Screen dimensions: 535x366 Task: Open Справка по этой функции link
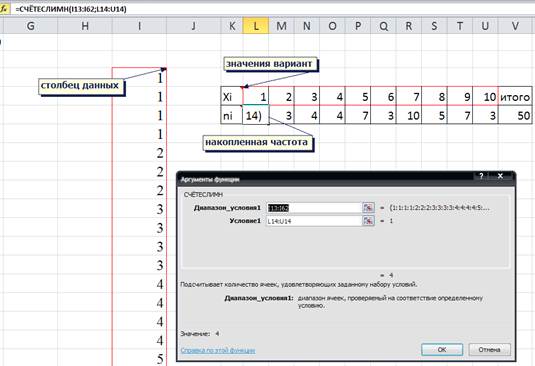pos(218,350)
